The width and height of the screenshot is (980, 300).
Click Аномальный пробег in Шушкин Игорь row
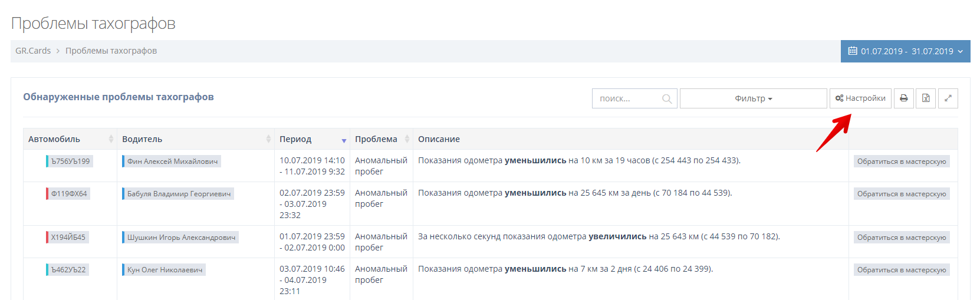pos(381,242)
